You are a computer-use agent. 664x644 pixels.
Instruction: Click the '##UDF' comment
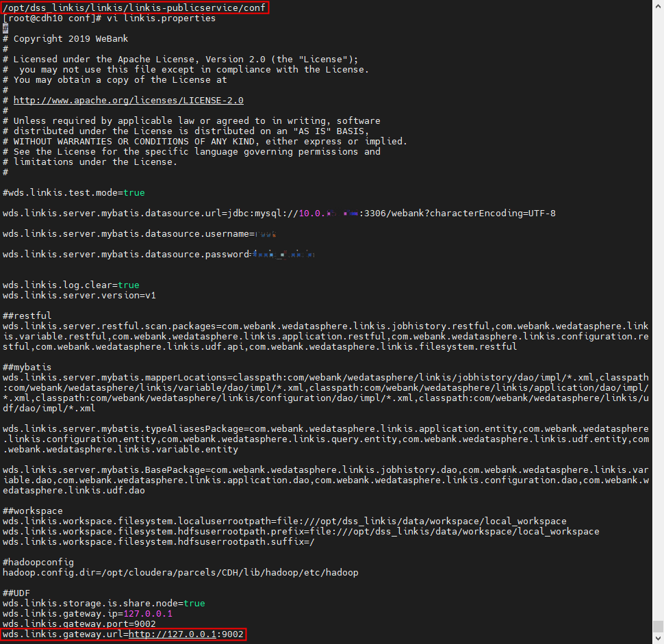pyautogui.click(x=16, y=593)
